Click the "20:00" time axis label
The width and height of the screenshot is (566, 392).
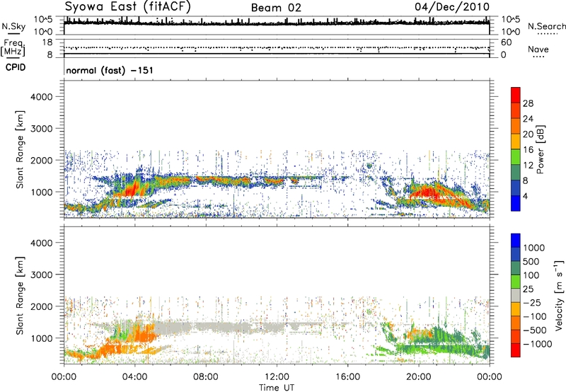pos(418,377)
